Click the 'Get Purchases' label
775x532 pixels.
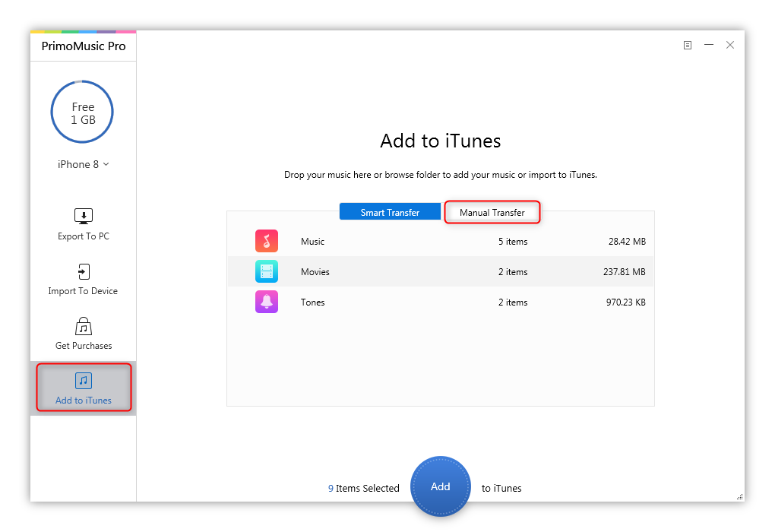tap(84, 346)
